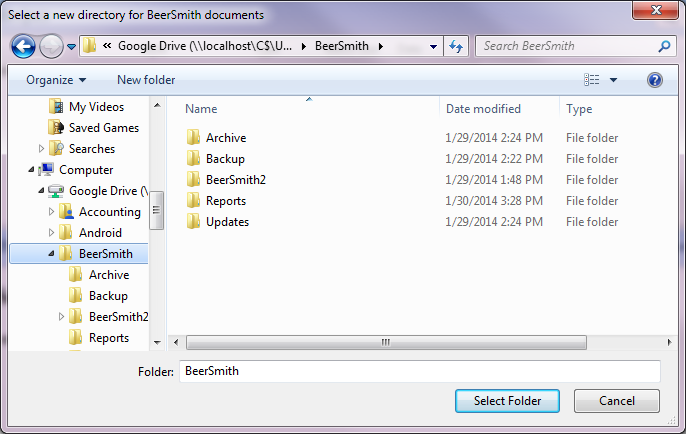Open the view options dropdown arrow

tap(613, 80)
